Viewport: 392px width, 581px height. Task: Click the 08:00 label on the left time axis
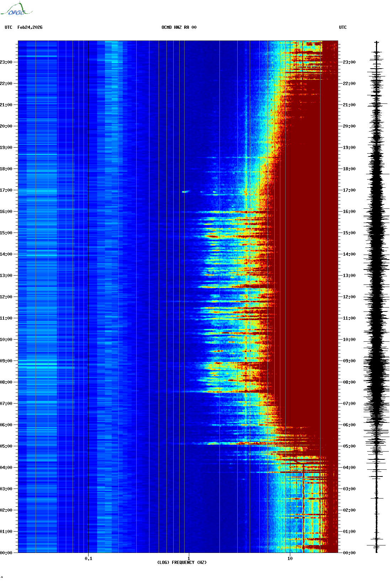point(6,382)
